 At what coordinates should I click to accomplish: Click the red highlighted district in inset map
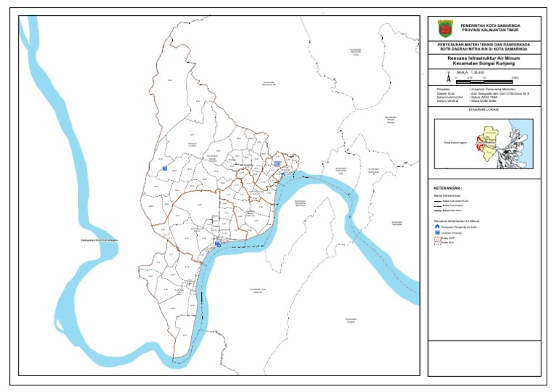(x=479, y=144)
